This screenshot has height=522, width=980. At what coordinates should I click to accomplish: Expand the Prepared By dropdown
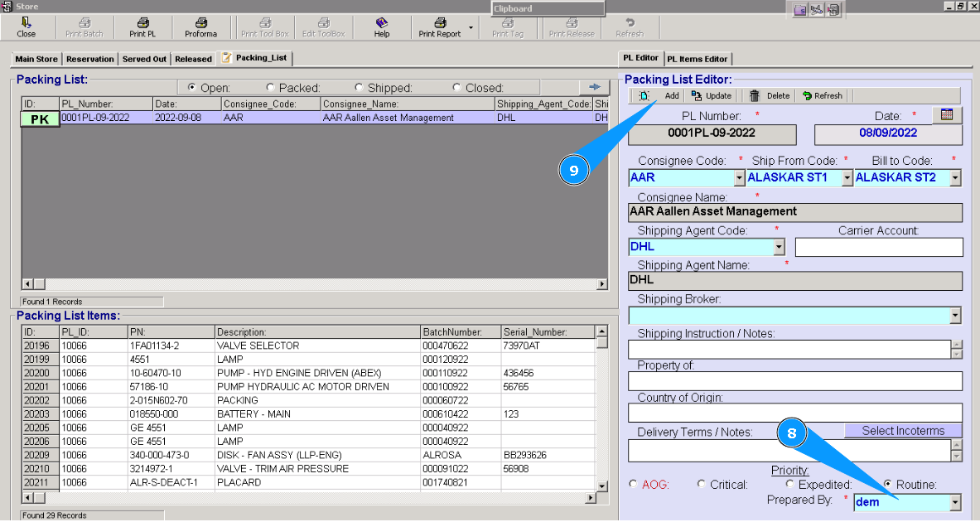(955, 502)
